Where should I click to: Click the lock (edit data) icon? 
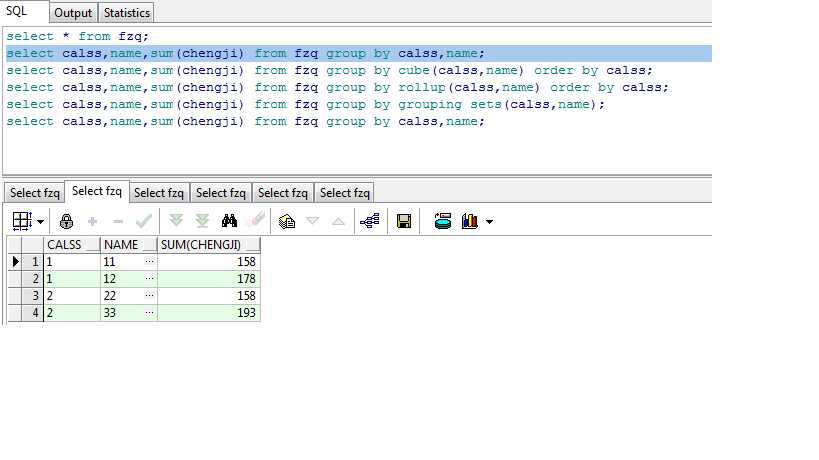pyautogui.click(x=67, y=221)
